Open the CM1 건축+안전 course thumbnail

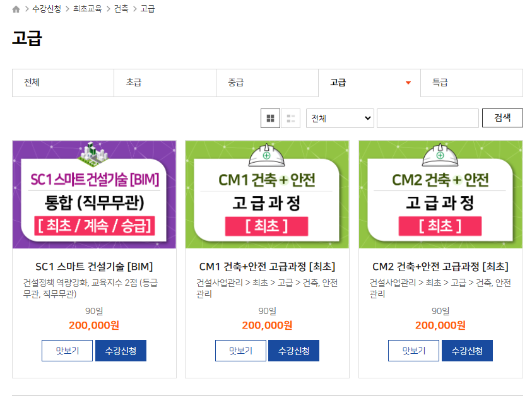click(x=267, y=194)
